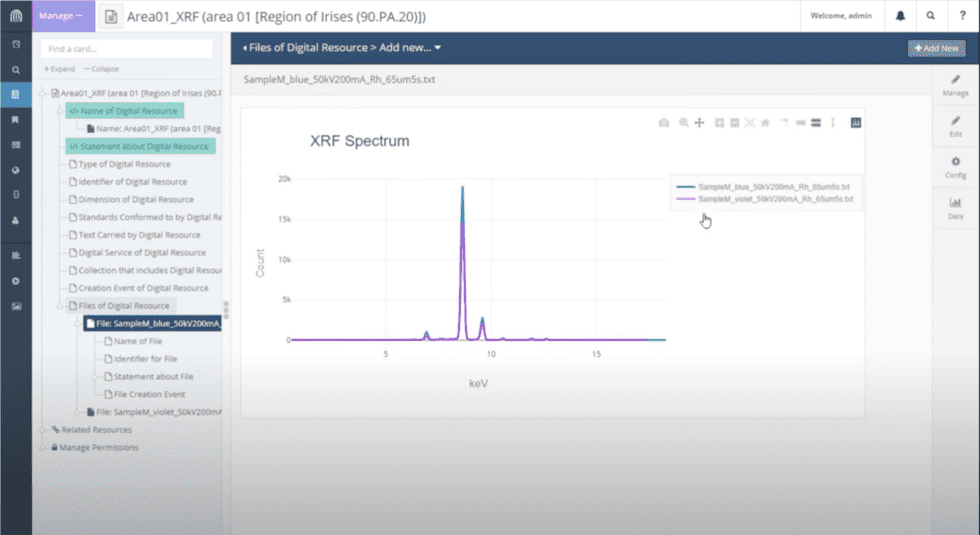Open the Manage dropdown menu
The height and width of the screenshot is (535, 980).
click(x=62, y=16)
